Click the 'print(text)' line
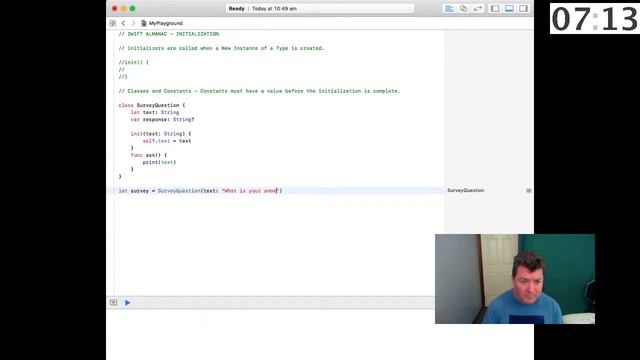This screenshot has height=360, width=640. (x=159, y=162)
